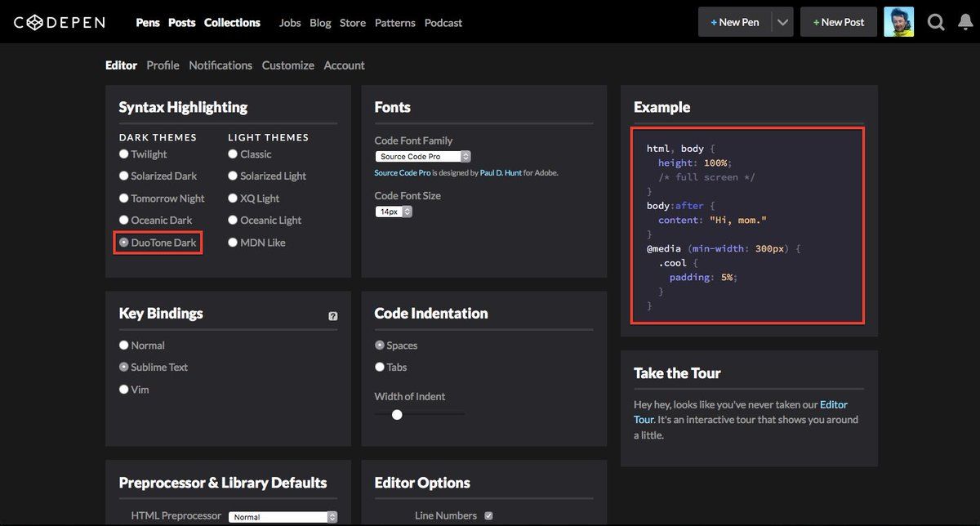
Task: Click the Width of Indent slider handle
Action: (x=397, y=415)
